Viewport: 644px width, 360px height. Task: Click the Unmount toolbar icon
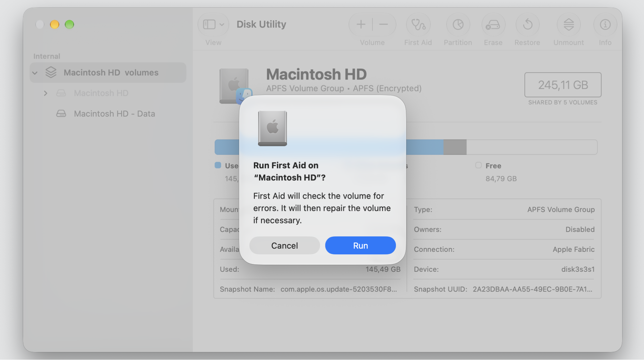click(569, 24)
